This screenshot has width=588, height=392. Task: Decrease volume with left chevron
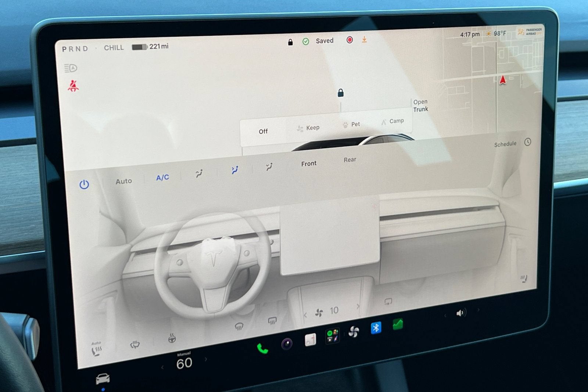pos(445,316)
